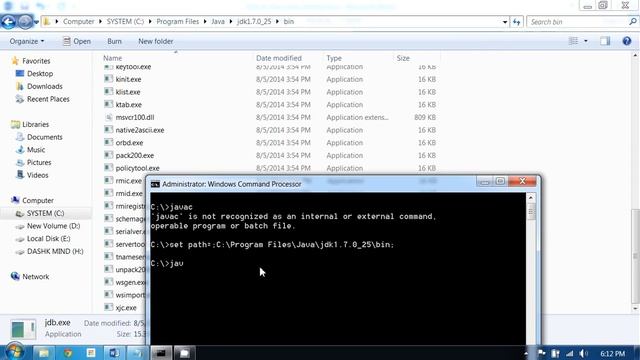Open Desktop in Favorites
This screenshot has height=360, width=640.
coord(40,73)
